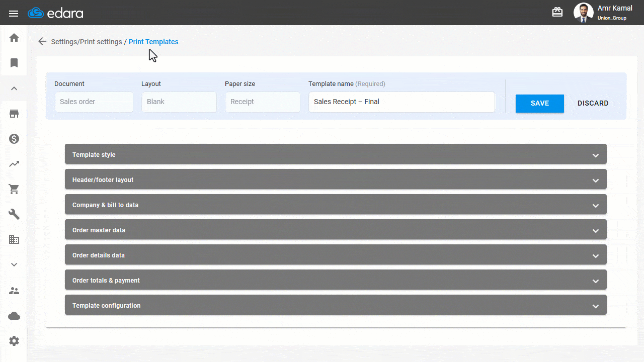Viewport: 644px width, 362px height.
Task: Click the DISCARD button
Action: point(593,104)
